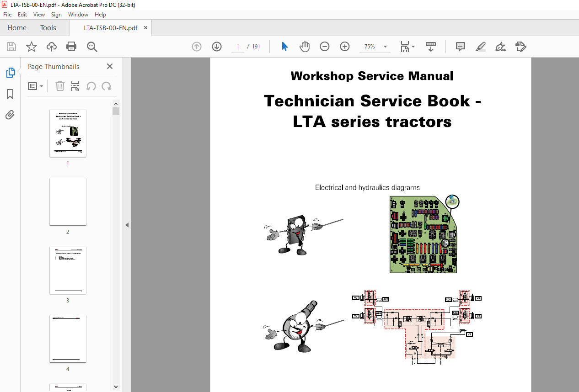
Task: Open the Help menu
Action: [100, 15]
